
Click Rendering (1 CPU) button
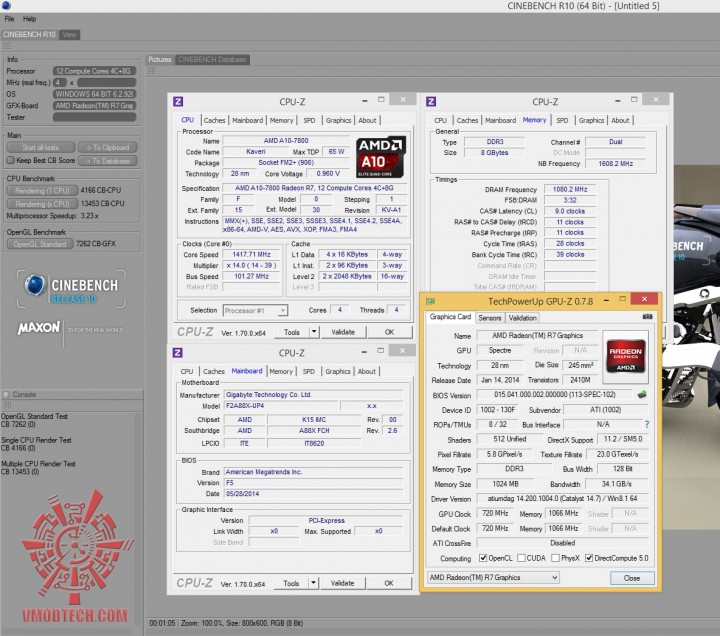click(x=42, y=191)
